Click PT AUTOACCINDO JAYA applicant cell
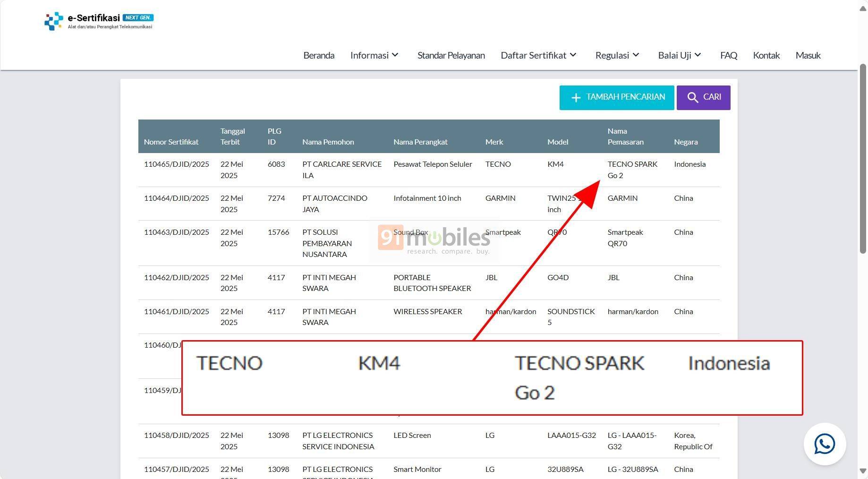This screenshot has width=868, height=479. (x=335, y=204)
